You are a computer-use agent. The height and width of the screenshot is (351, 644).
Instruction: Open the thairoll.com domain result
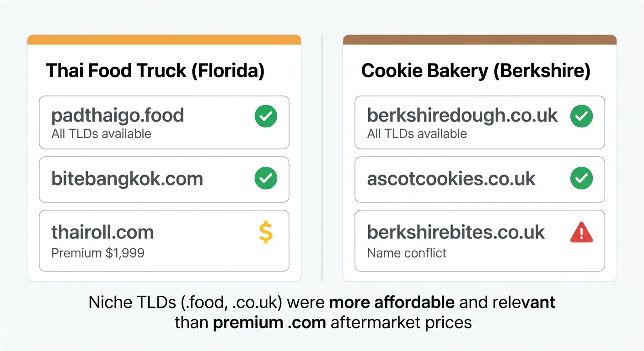coord(102,232)
